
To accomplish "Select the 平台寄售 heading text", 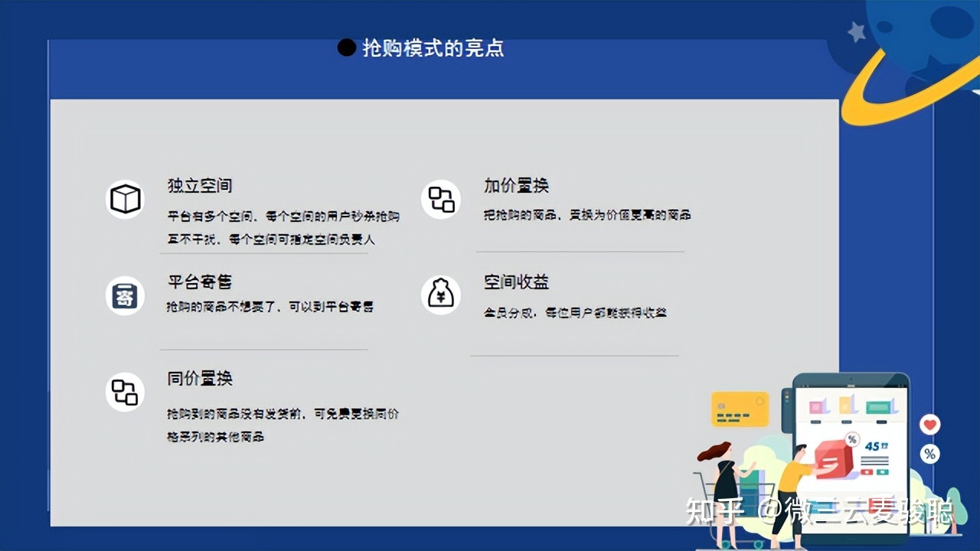I will pos(200,282).
